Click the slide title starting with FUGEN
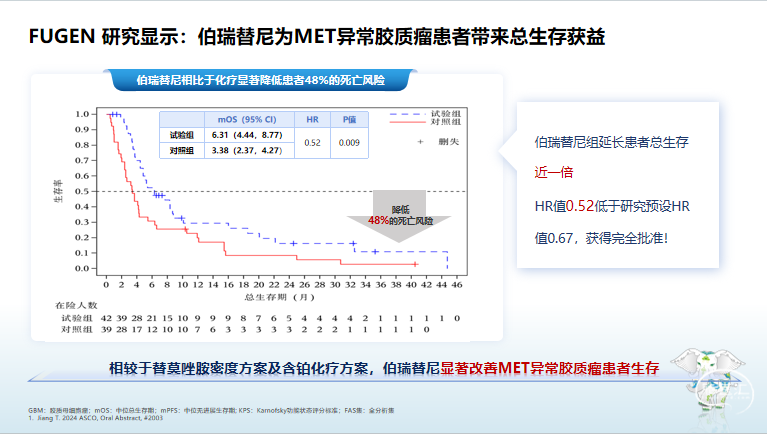The image size is (767, 434). (317, 37)
